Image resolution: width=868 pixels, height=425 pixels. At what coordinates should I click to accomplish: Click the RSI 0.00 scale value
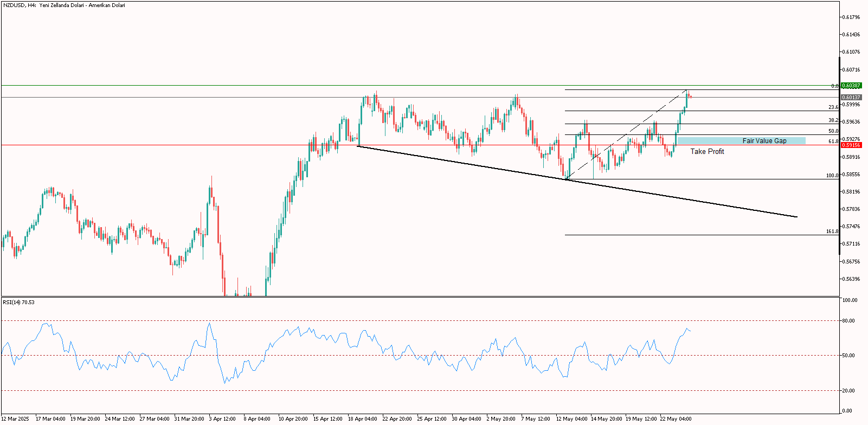coord(848,411)
